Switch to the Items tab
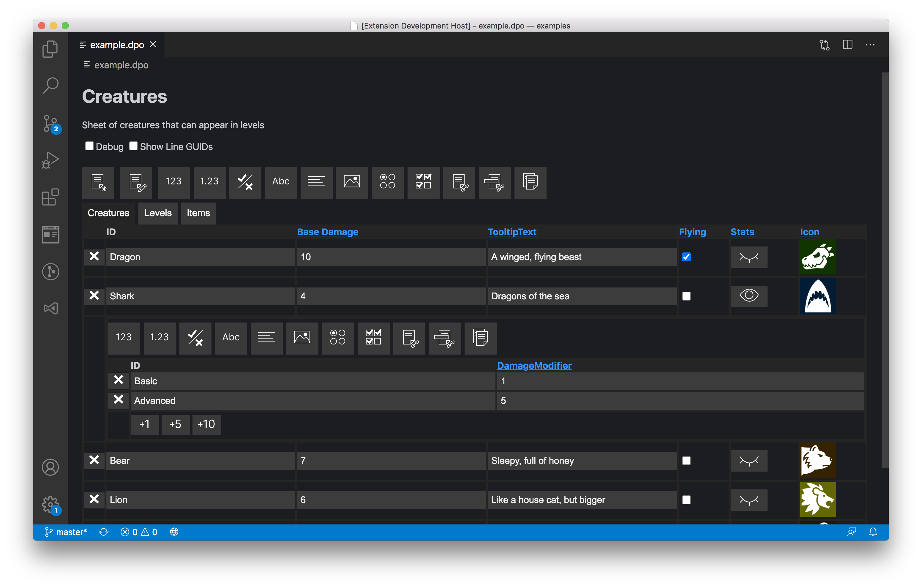 (198, 213)
